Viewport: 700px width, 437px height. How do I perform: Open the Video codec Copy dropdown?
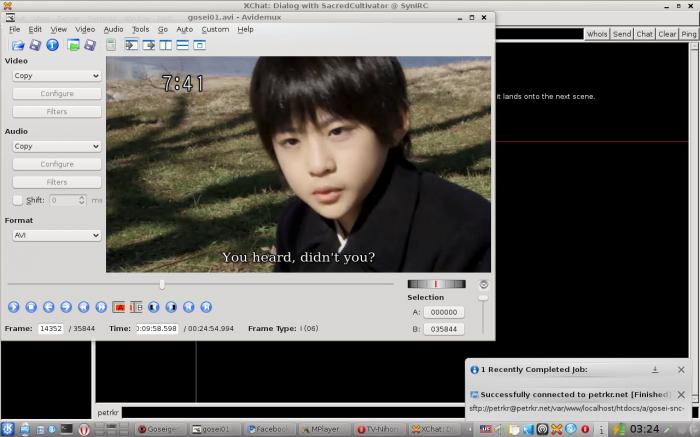pyautogui.click(x=57, y=76)
